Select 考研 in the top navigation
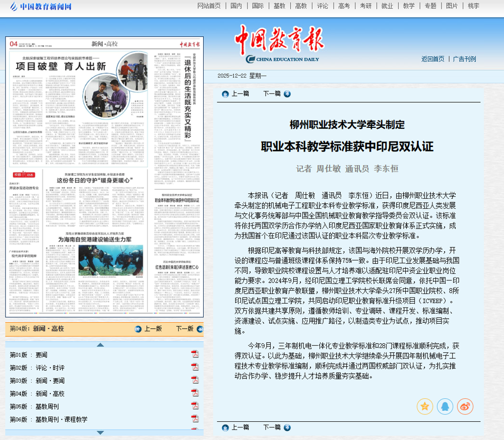This screenshot has width=504, height=440. click(365, 6)
